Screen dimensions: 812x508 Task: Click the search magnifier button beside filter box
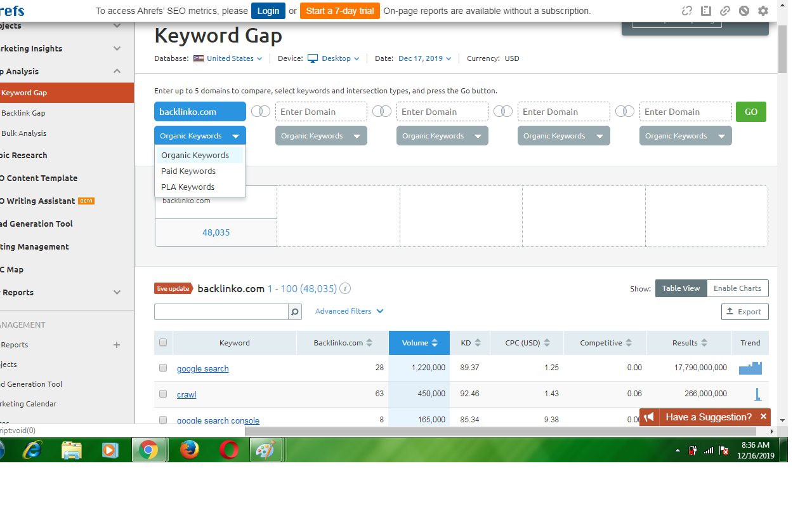[x=295, y=312]
